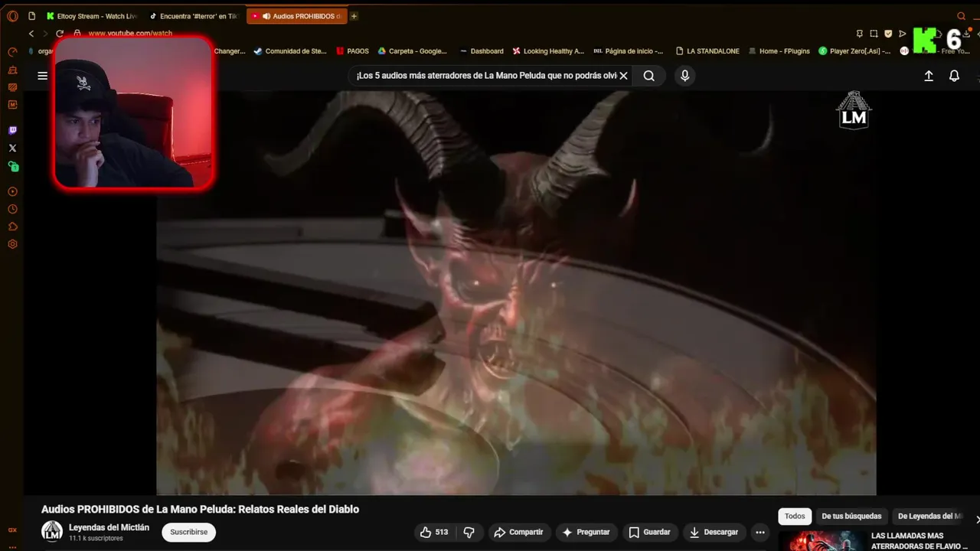
Task: Open Settings gear in sidebar
Action: 12,245
